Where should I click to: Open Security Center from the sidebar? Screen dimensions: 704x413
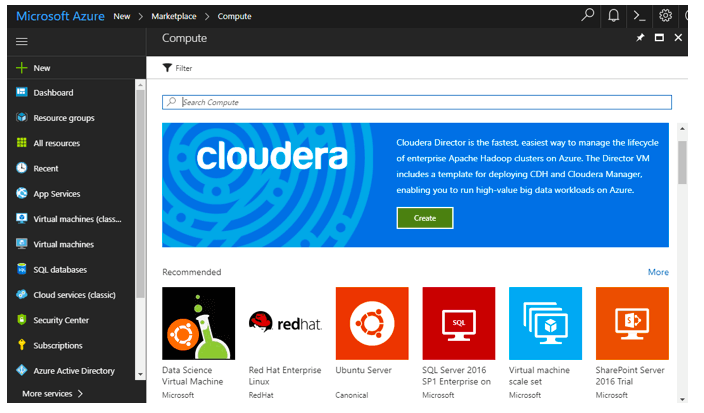[61, 320]
